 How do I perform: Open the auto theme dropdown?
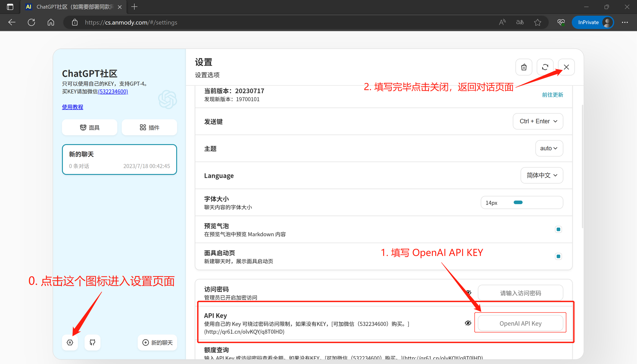549,148
